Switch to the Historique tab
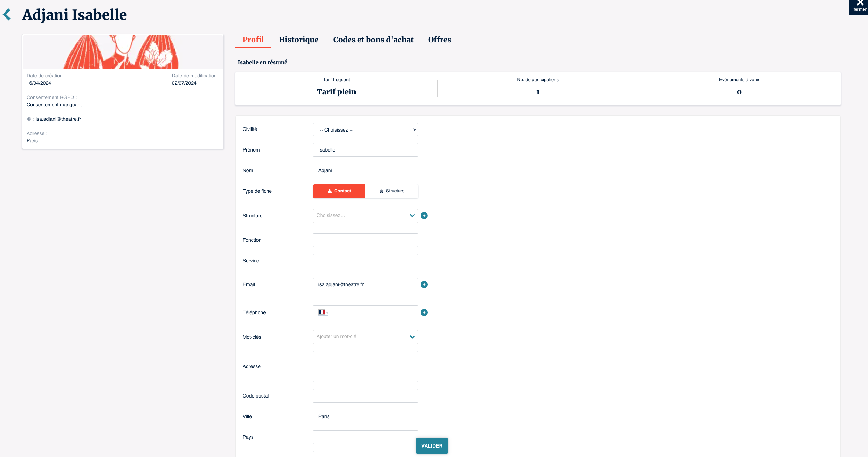The image size is (868, 457). [x=298, y=40]
